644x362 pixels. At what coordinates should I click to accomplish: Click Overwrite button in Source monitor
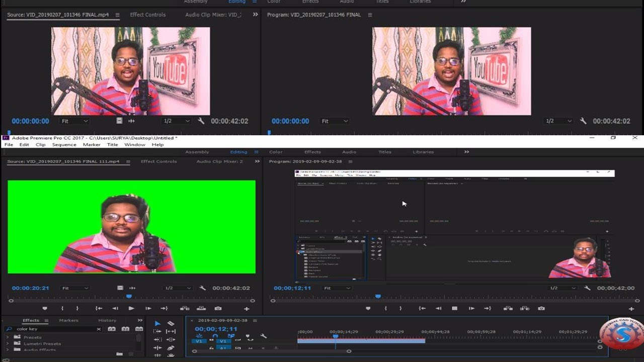(201, 308)
